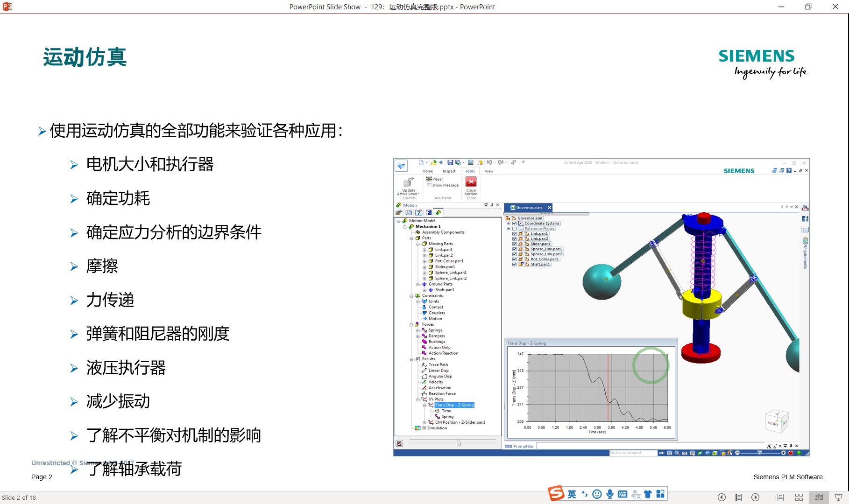Uncheck the Shaft.par:1 checkbox
The width and height of the screenshot is (849, 504).
(x=514, y=264)
